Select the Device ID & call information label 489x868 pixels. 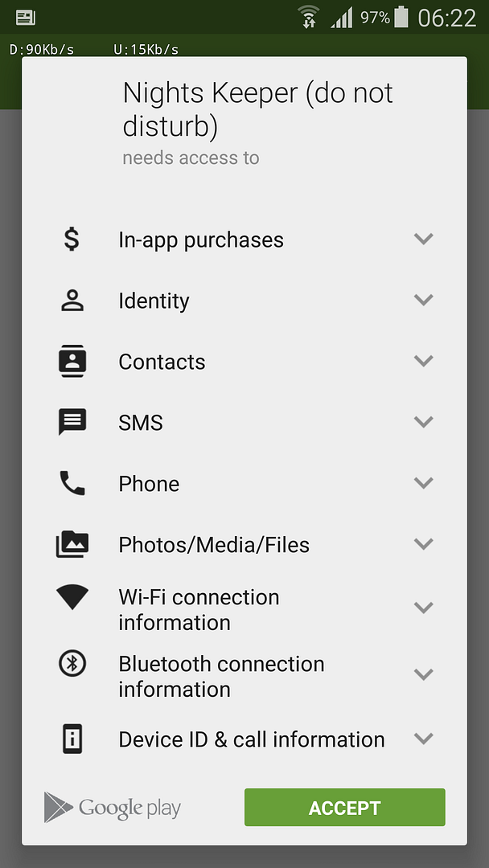click(251, 739)
